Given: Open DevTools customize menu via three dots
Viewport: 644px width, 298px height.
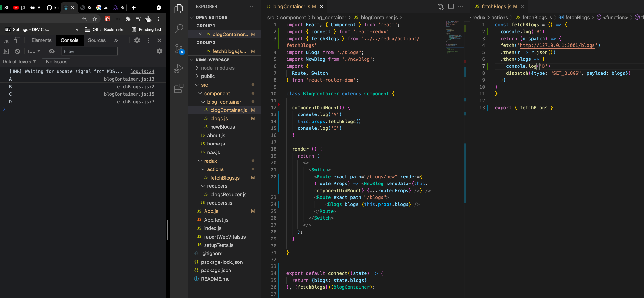Looking at the screenshot, I should click(148, 40).
